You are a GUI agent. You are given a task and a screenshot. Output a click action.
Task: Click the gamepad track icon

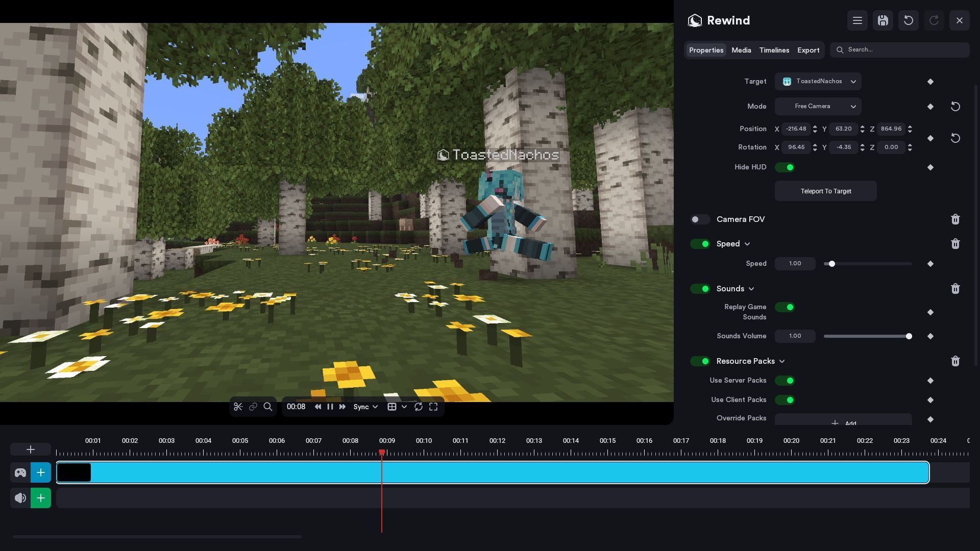(20, 472)
